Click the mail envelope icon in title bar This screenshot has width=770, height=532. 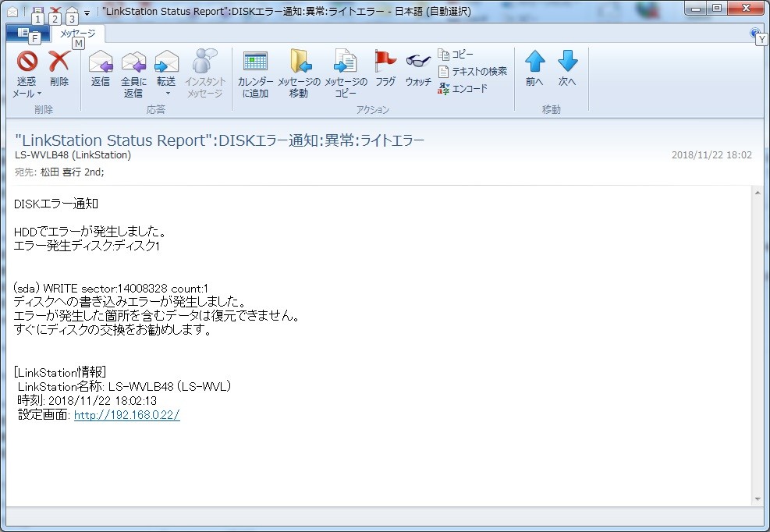12,12
